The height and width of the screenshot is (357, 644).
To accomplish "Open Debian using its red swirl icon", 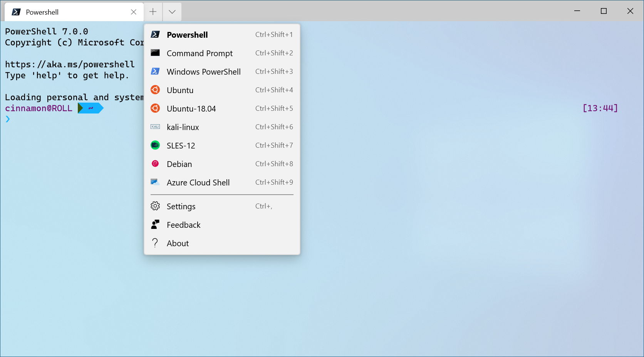I will pos(155,163).
